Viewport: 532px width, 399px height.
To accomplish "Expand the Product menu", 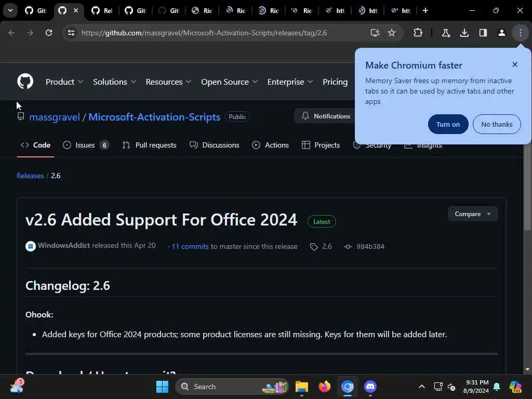I will pyautogui.click(x=64, y=82).
